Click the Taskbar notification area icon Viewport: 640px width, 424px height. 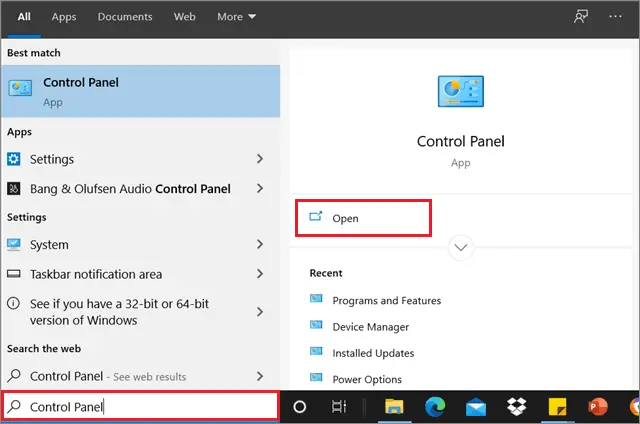[13, 273]
